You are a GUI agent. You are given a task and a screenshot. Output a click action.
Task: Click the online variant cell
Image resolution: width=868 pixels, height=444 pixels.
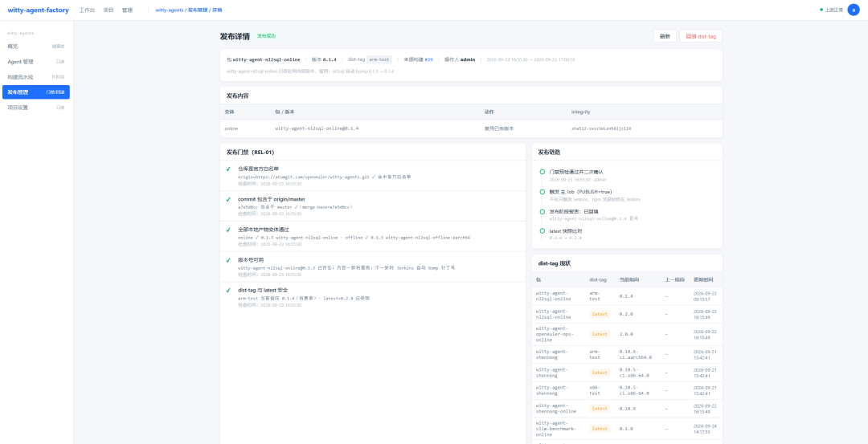231,128
